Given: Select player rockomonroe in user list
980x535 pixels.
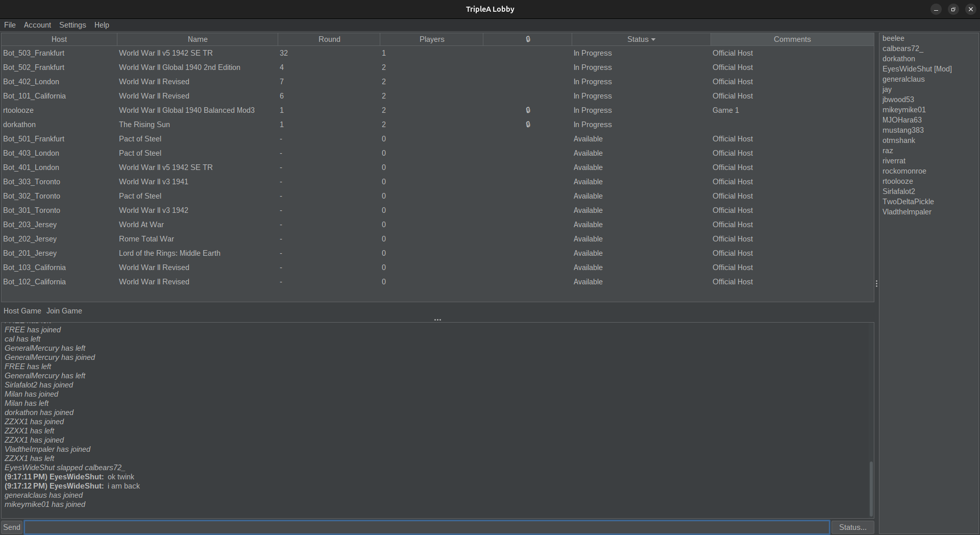Looking at the screenshot, I should (904, 171).
